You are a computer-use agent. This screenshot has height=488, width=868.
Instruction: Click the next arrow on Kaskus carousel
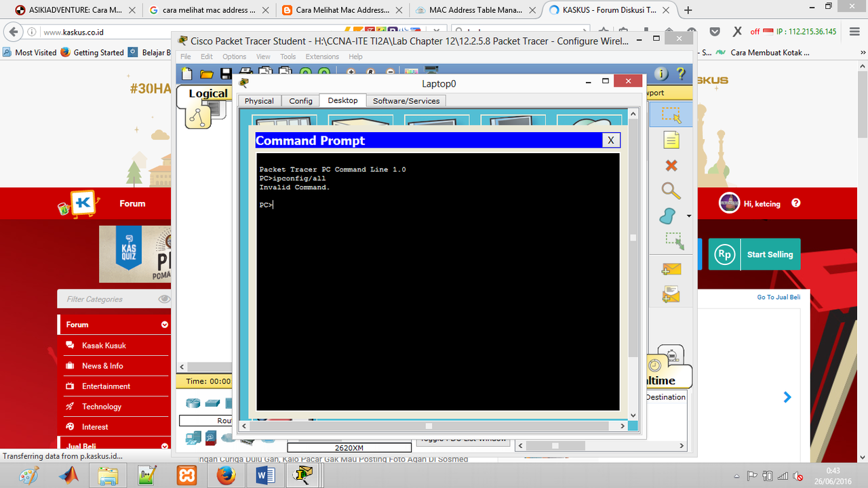point(787,397)
